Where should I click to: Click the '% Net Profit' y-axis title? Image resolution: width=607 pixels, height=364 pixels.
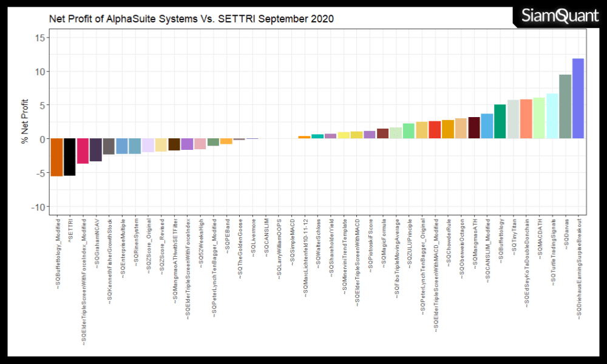click(x=25, y=122)
